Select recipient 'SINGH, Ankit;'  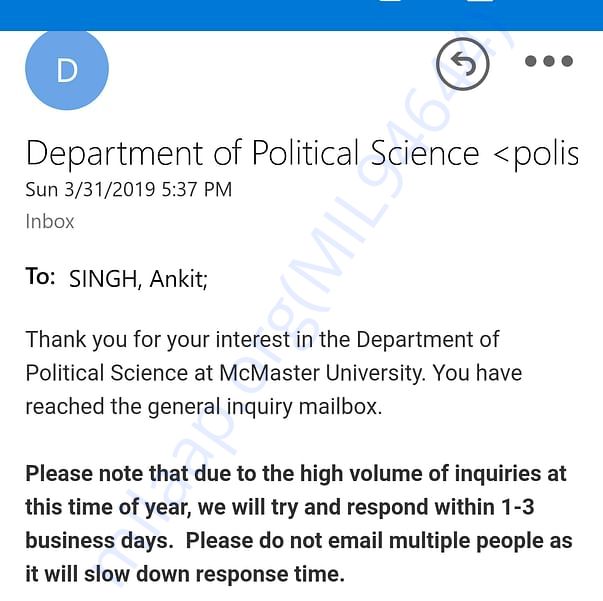pos(138,278)
